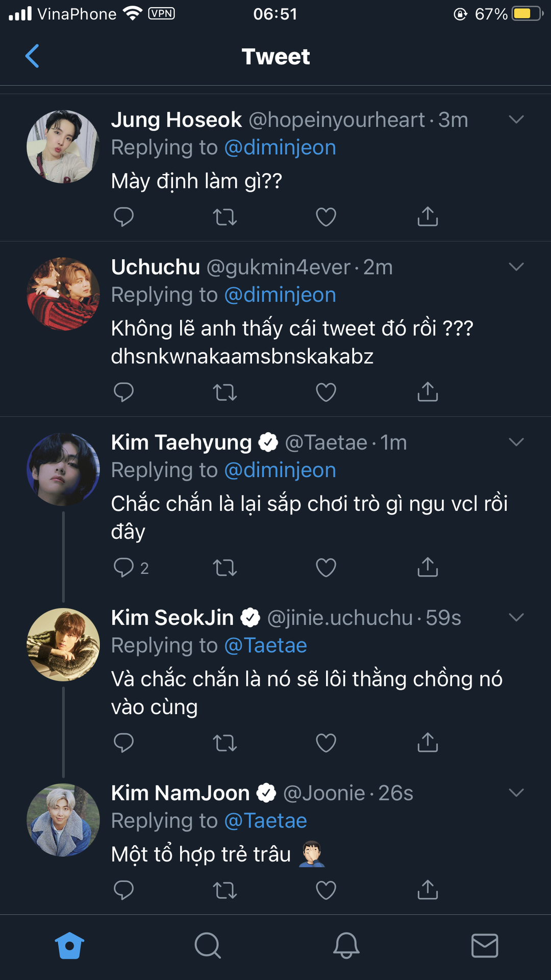Image resolution: width=551 pixels, height=980 pixels.
Task: Open the Notifications bell tab
Action: click(346, 946)
